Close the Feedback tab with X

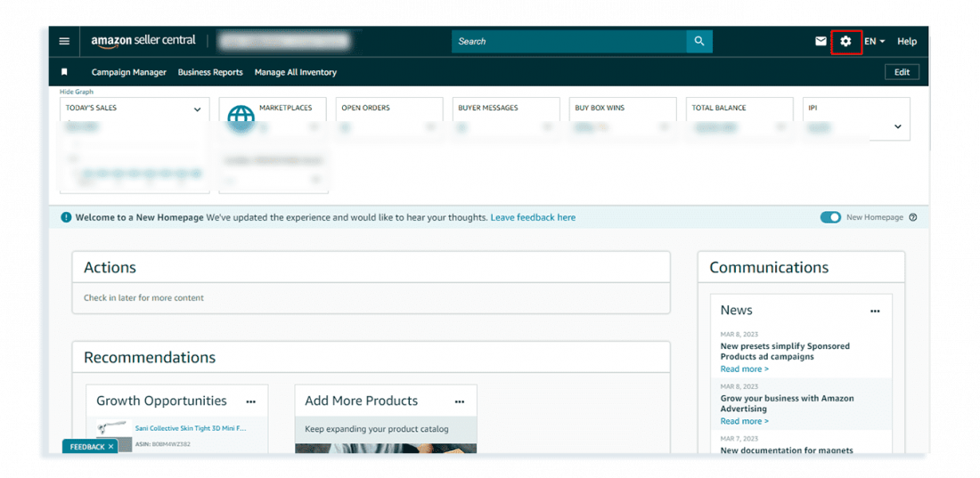click(110, 447)
